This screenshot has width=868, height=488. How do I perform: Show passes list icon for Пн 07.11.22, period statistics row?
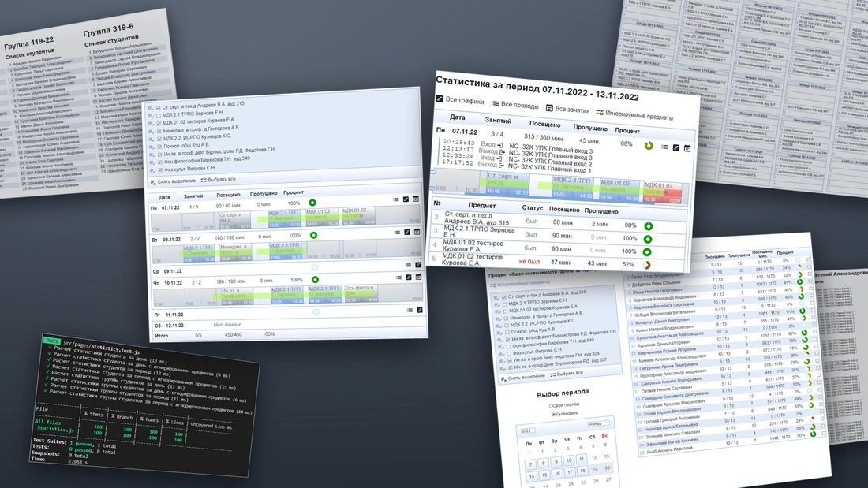point(665,147)
